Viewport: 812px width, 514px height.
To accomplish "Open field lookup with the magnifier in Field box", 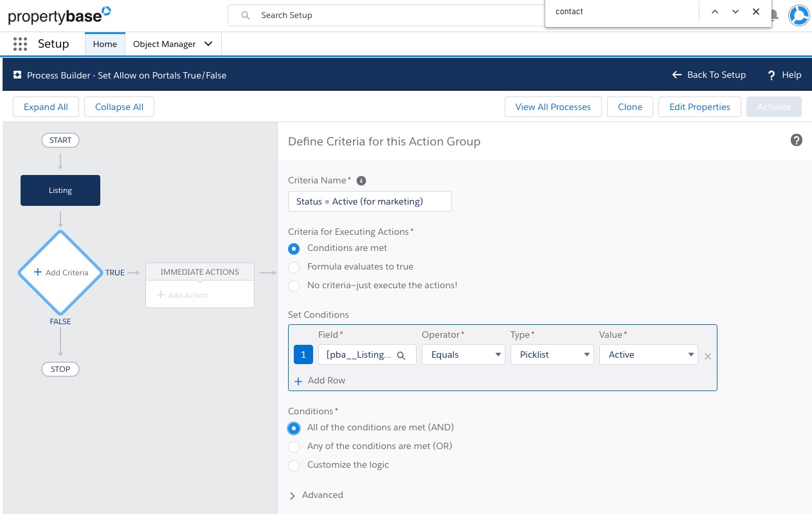I will click(400, 354).
